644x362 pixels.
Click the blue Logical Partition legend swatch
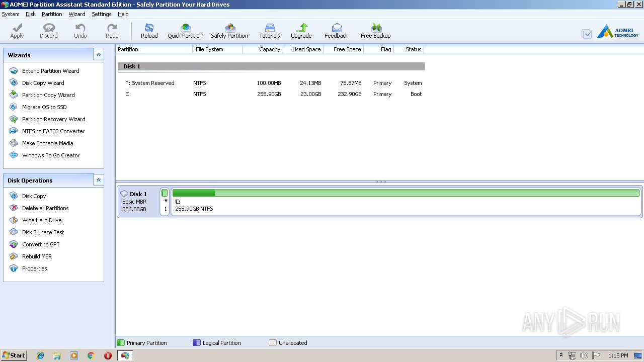point(197,343)
